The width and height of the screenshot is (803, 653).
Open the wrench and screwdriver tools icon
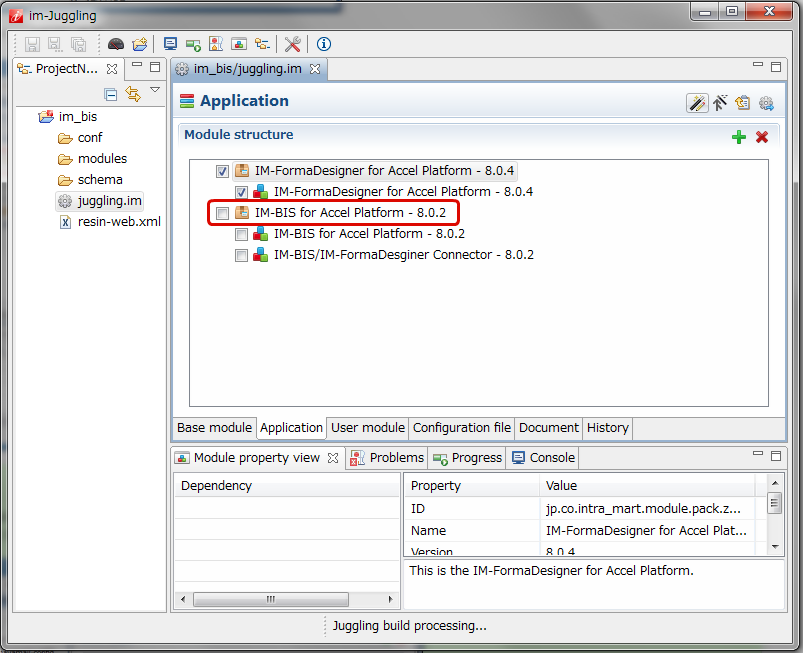pos(292,44)
